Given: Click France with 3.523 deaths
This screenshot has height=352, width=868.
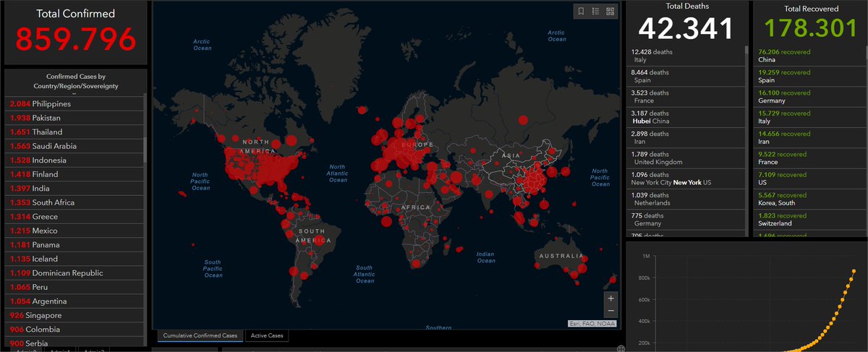Looking at the screenshot, I should [686, 97].
